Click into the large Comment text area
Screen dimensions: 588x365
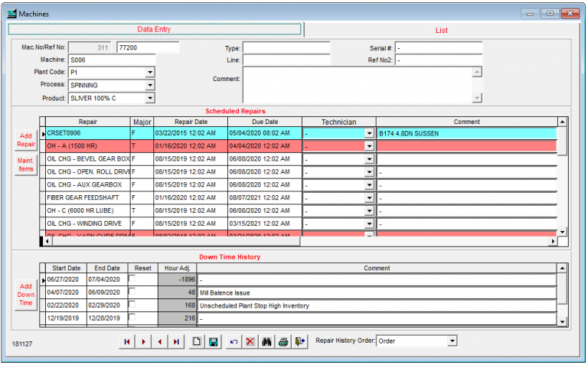pos(358,85)
